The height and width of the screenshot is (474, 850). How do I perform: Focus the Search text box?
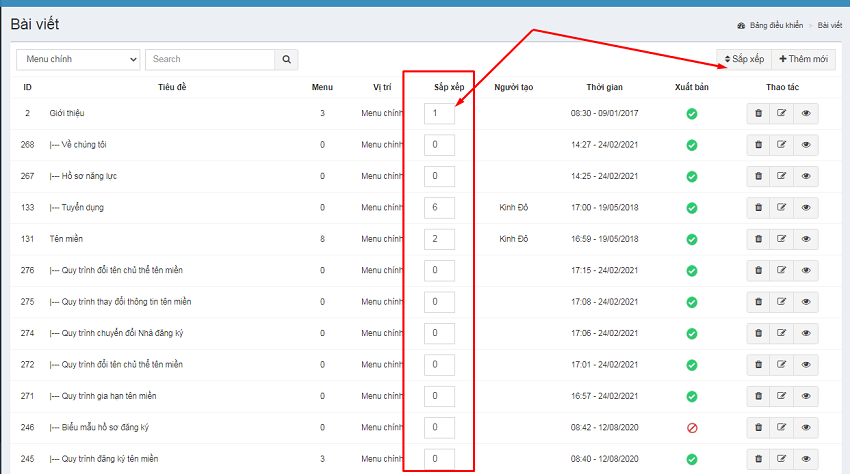coord(209,60)
